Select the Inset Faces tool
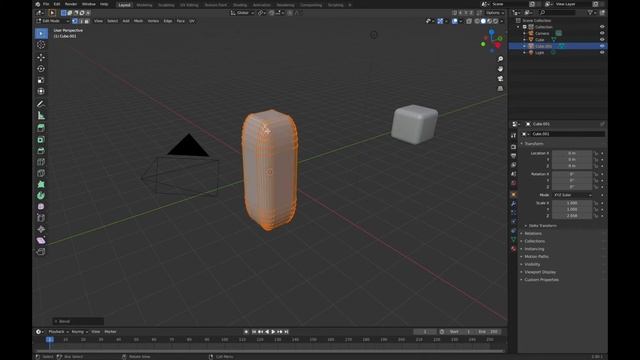640x360 pixels. click(x=41, y=140)
